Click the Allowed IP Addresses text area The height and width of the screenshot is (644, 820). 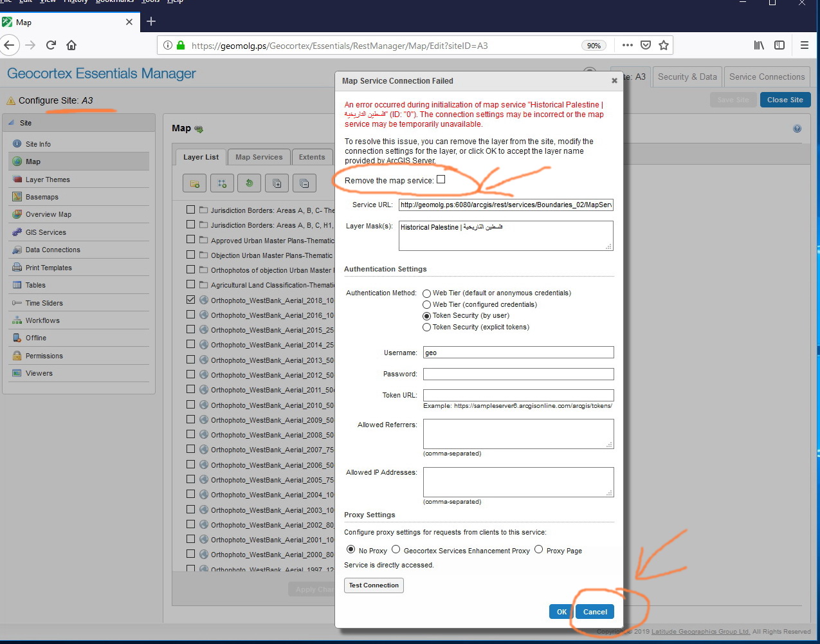[518, 482]
